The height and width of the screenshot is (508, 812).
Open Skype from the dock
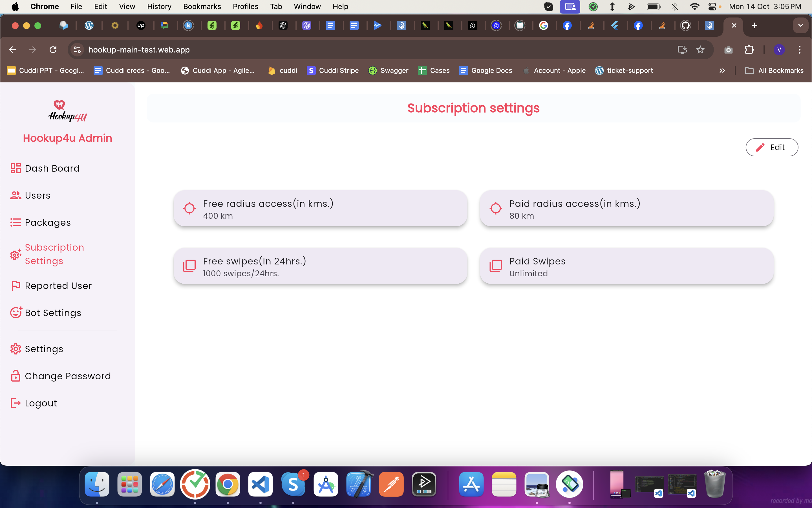[293, 484]
